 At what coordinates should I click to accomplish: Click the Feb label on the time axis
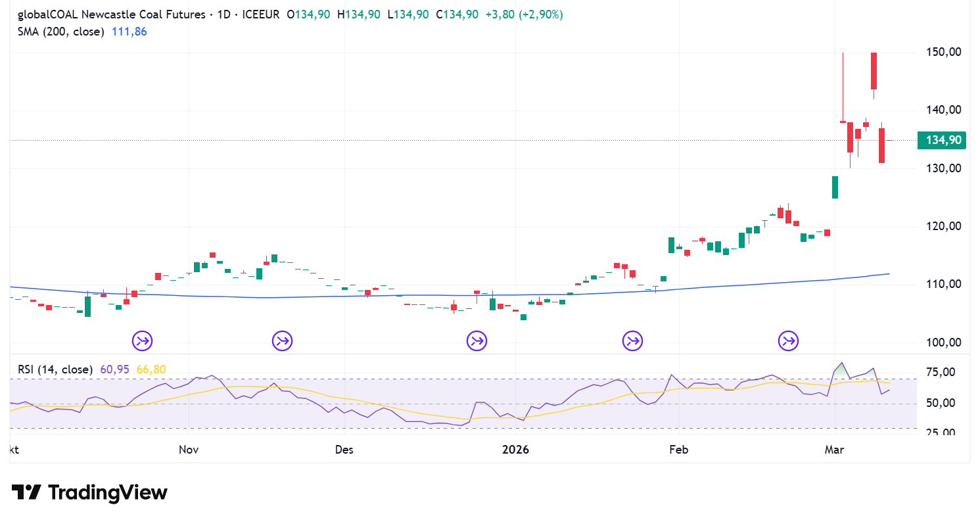[x=678, y=450]
